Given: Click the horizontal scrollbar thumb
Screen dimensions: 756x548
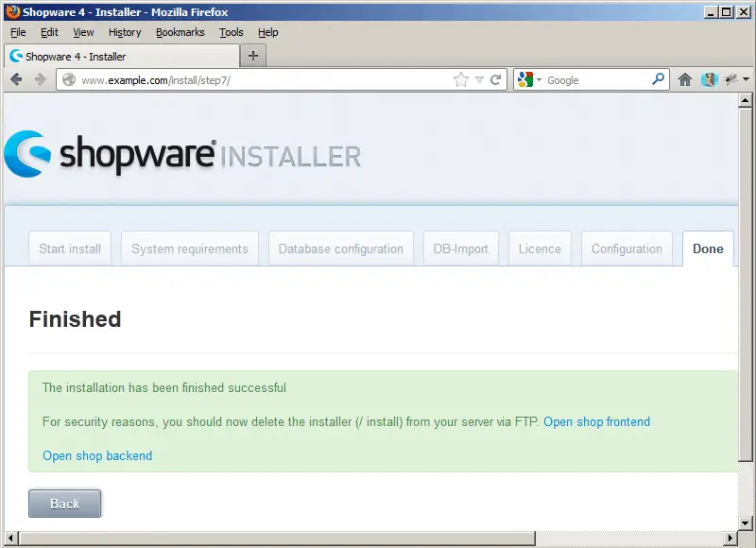Looking at the screenshot, I should (277, 538).
